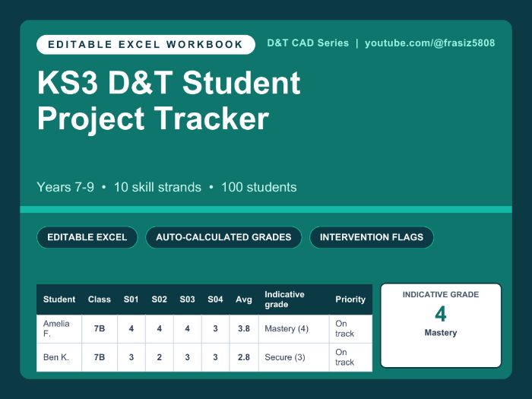Image resolution: width=532 pixels, height=399 pixels.
Task: Click the Secure (3) grade cell
Action: coord(294,357)
